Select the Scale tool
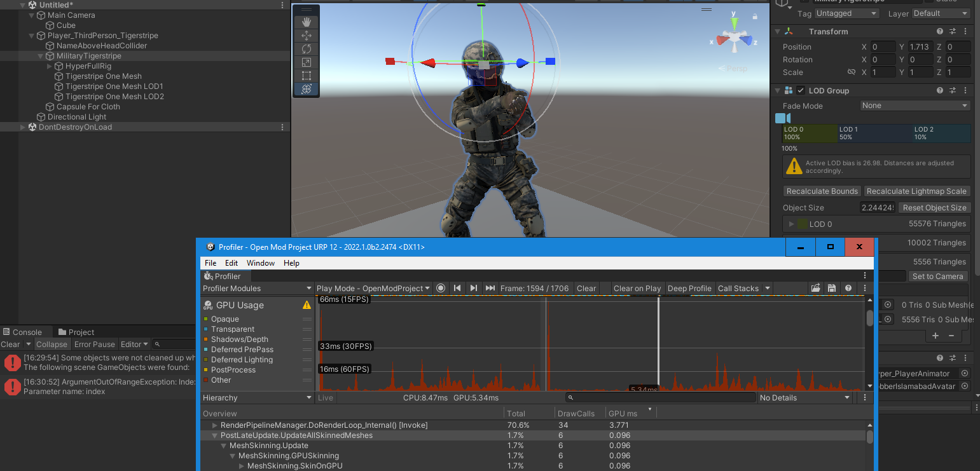The height and width of the screenshot is (471, 980). pos(306,62)
